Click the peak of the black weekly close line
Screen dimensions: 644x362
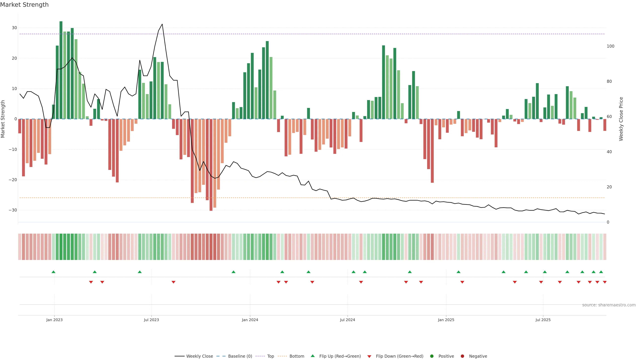tap(162, 24)
